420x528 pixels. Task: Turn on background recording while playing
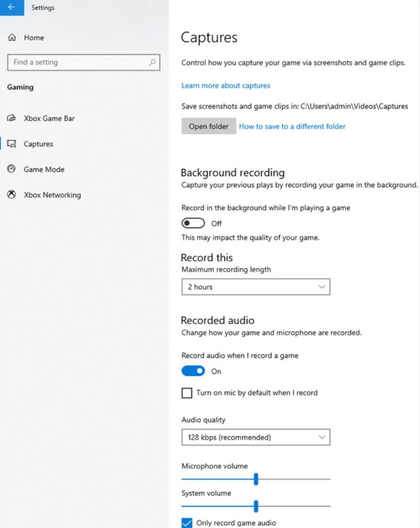click(x=193, y=223)
